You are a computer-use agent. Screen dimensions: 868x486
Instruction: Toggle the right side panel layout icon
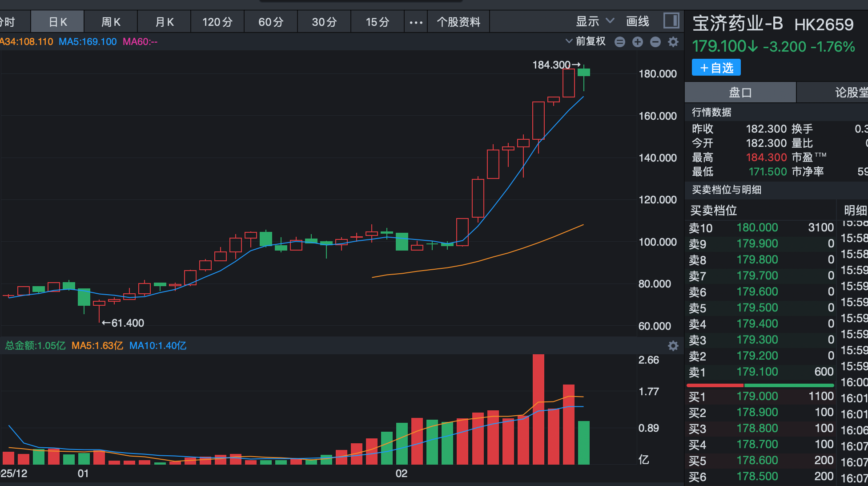[671, 20]
